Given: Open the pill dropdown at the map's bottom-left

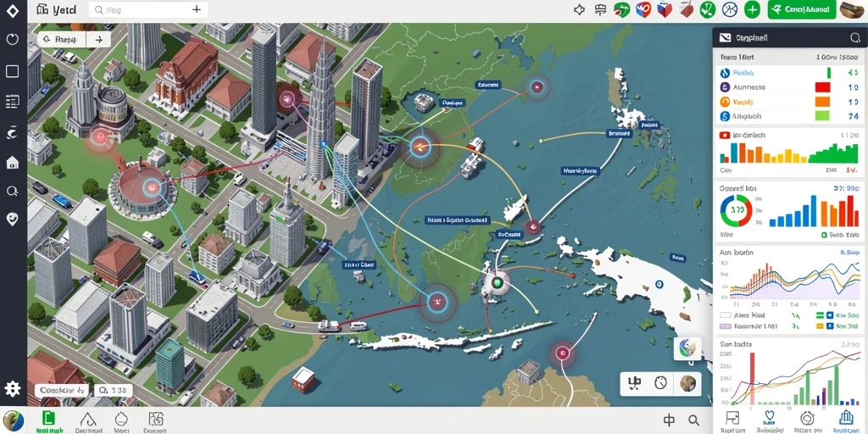Looking at the screenshot, I should (61, 390).
